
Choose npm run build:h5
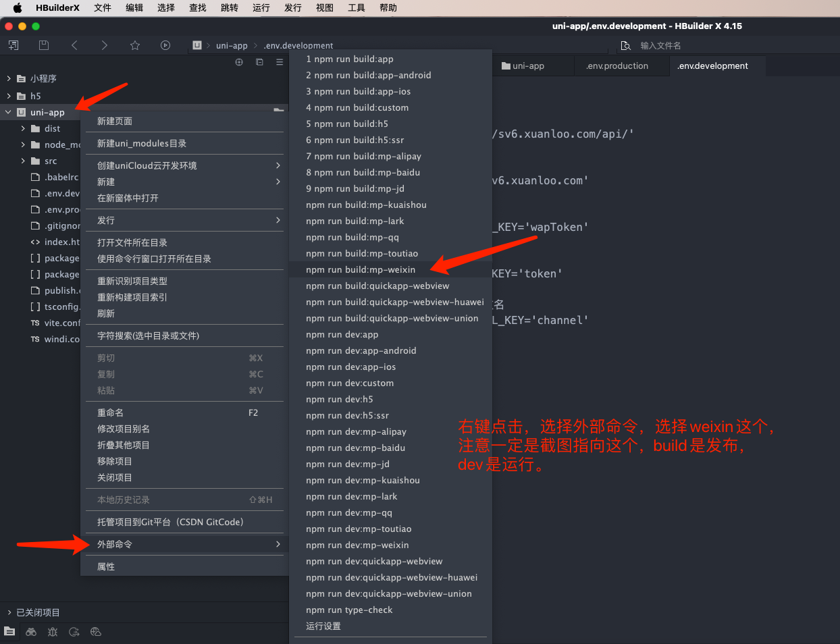[390, 124]
